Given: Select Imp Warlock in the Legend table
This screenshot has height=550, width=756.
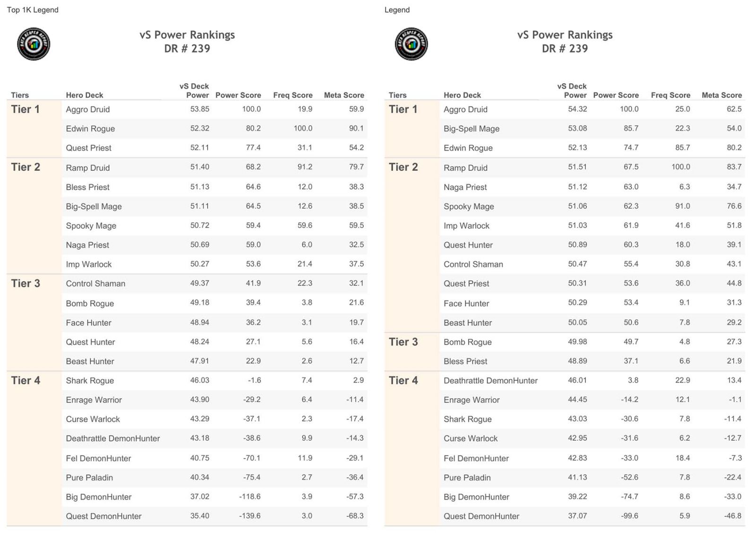Looking at the screenshot, I should pyautogui.click(x=466, y=226).
